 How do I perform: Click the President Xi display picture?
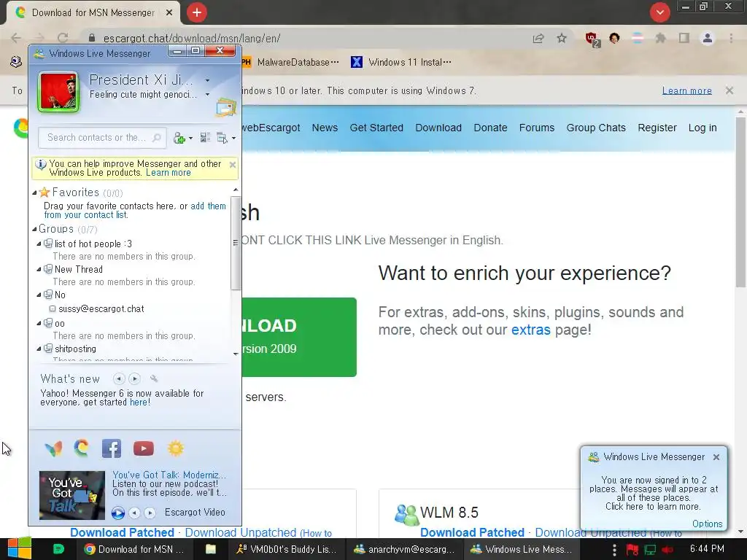tap(58, 91)
